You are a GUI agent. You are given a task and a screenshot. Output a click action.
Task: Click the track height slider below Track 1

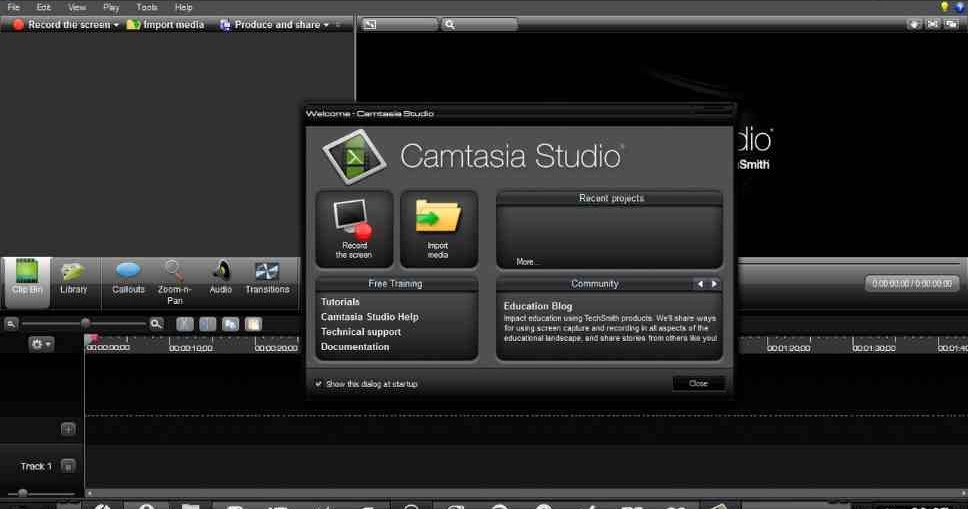(23, 493)
